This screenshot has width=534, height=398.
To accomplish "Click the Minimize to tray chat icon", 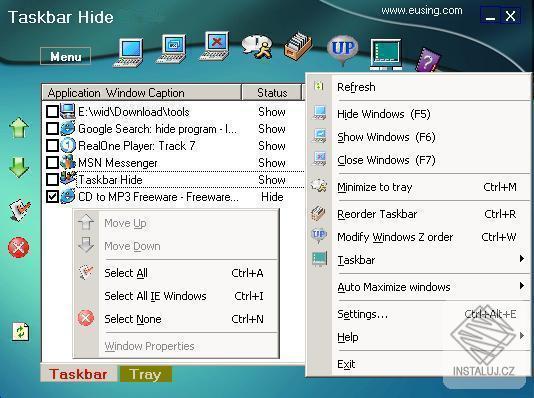I will coord(257,47).
